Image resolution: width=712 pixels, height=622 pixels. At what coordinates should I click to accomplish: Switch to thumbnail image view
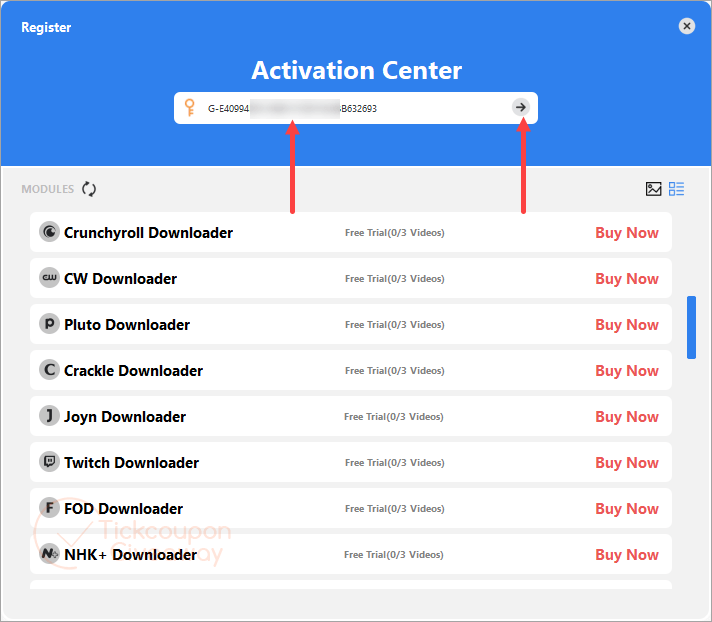pyautogui.click(x=653, y=189)
